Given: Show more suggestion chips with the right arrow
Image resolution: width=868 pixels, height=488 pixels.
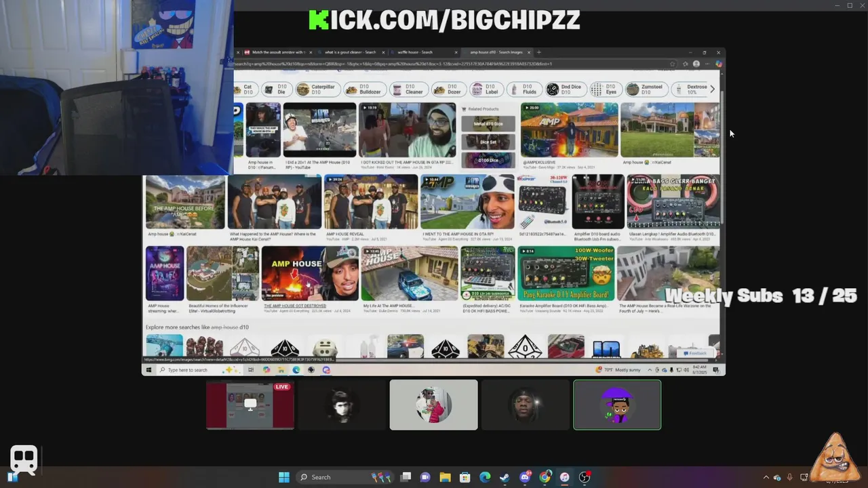Looking at the screenshot, I should click(x=712, y=89).
